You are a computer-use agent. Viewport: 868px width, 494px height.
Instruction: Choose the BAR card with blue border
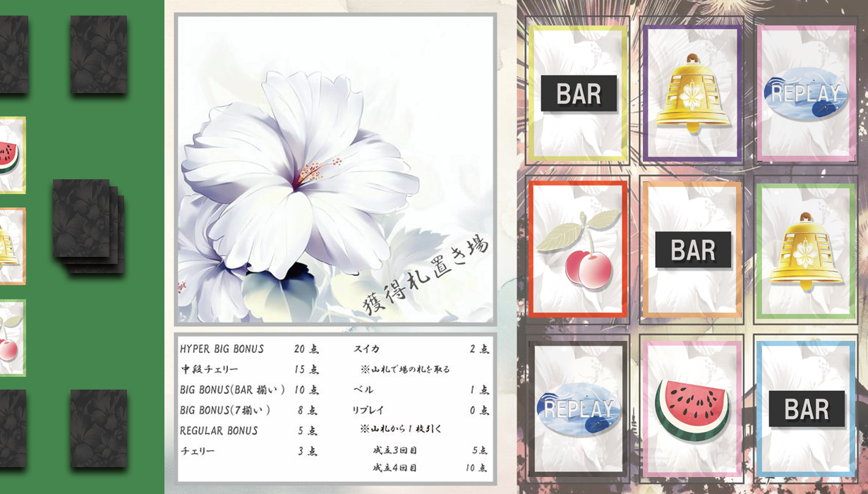[x=806, y=408]
